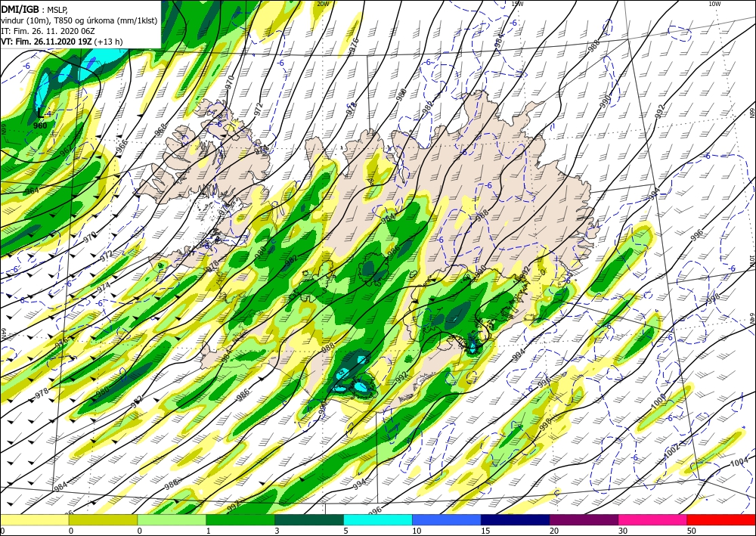Click the '966' isobar label
The width and height of the screenshot is (756, 536).
[122, 145]
